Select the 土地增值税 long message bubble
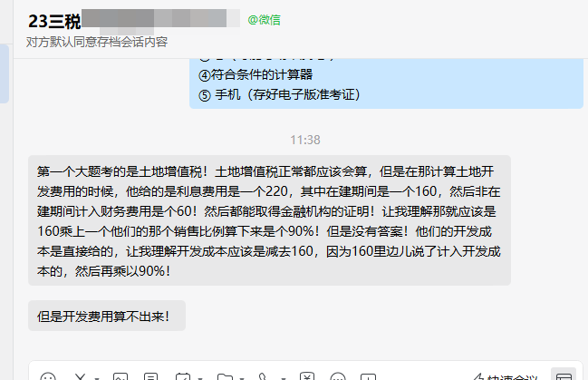Image resolution: width=588 pixels, height=380 pixels. click(269, 220)
